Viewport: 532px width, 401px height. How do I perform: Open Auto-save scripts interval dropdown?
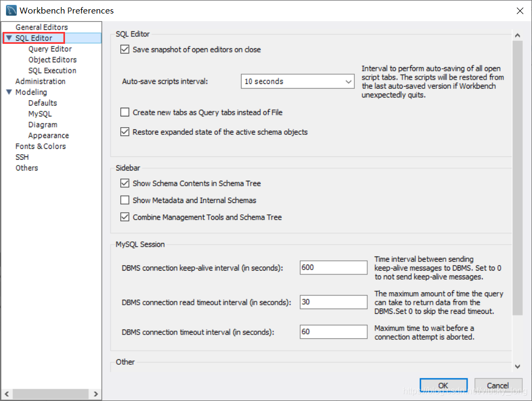pos(297,81)
